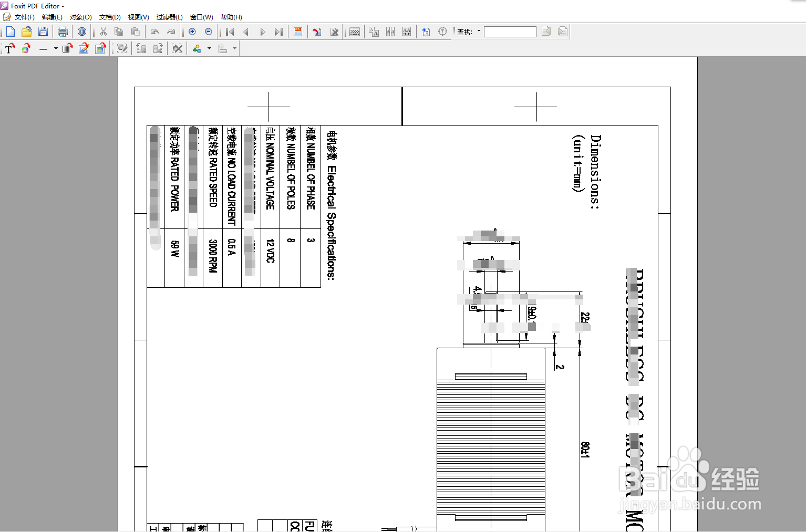Click the ungroup objects icon
The height and width of the screenshot is (532, 806).
(158, 48)
